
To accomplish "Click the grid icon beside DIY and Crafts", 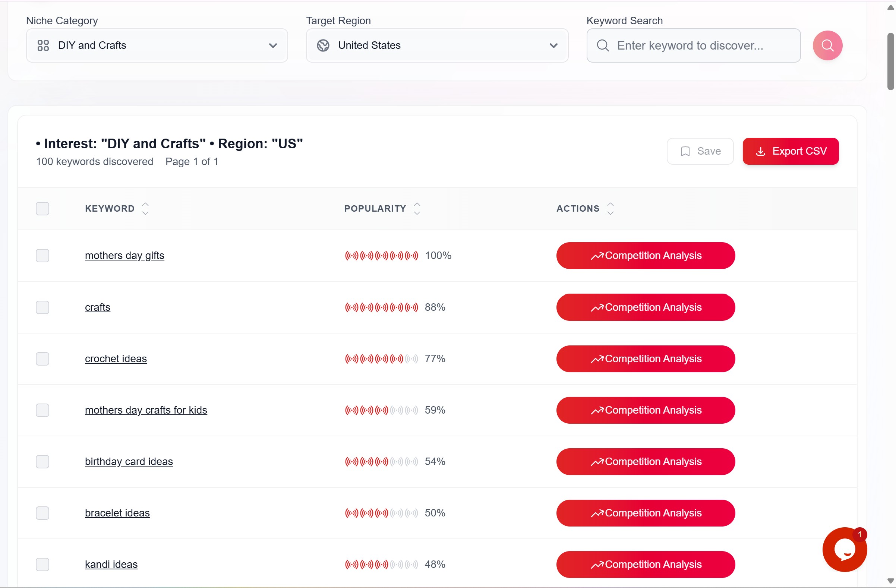I will (43, 45).
